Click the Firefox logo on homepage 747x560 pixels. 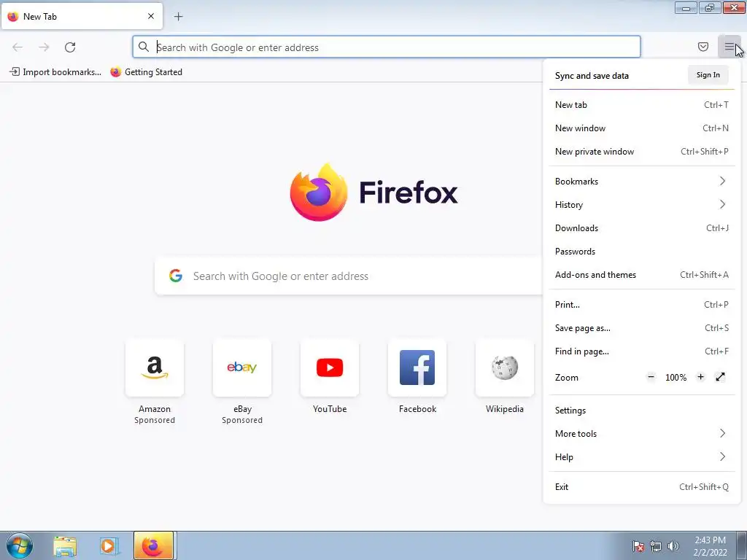click(374, 192)
